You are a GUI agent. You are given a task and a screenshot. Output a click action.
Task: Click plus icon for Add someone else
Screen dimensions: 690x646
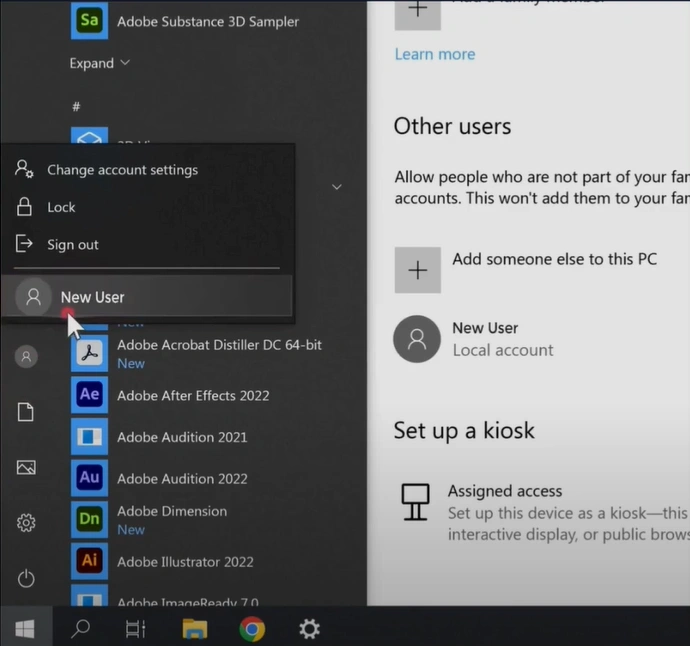point(418,270)
